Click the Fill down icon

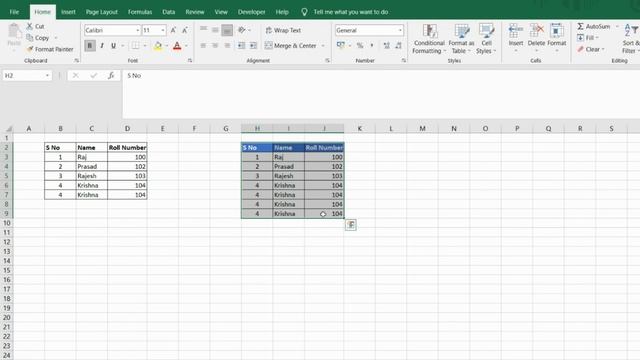point(580,38)
